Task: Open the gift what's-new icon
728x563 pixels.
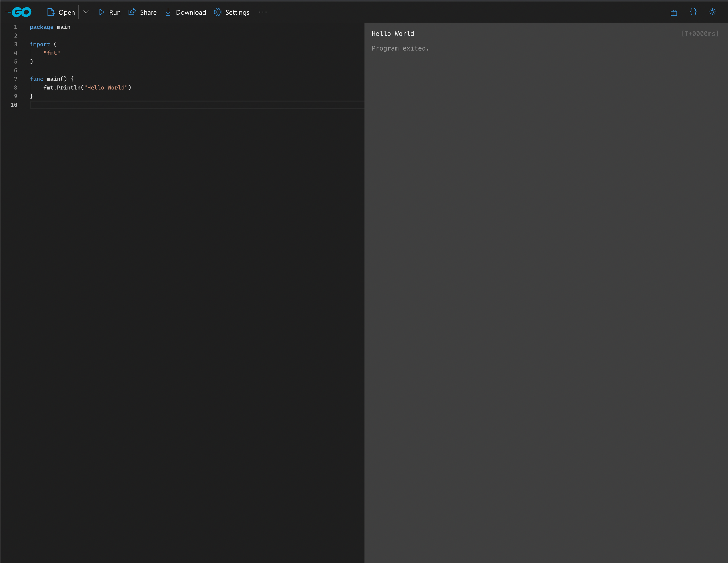Action: coord(674,12)
